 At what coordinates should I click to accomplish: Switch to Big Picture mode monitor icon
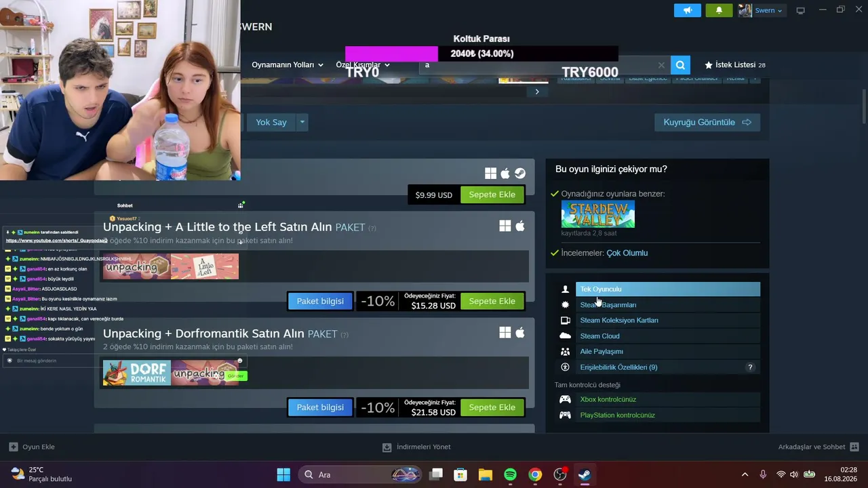click(800, 10)
